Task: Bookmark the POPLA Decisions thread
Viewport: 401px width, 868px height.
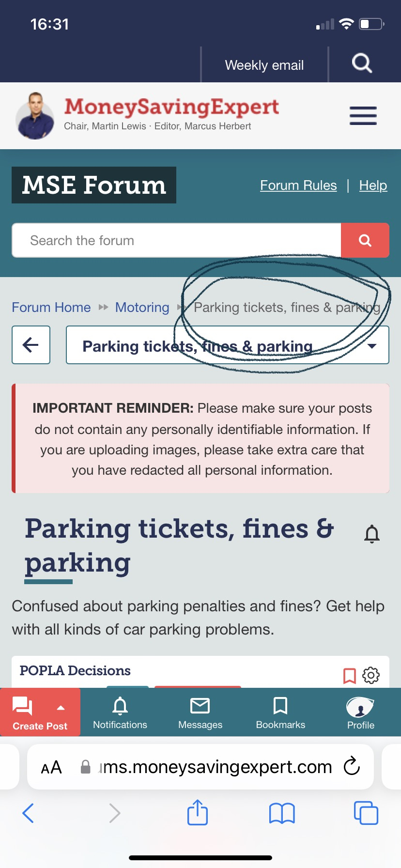Action: [349, 675]
